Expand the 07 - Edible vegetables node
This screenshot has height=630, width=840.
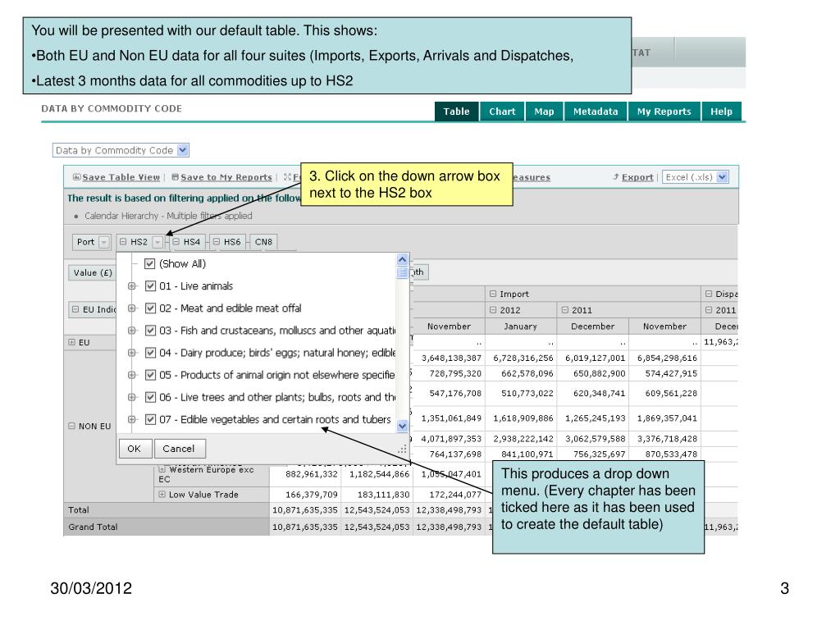coord(132,419)
